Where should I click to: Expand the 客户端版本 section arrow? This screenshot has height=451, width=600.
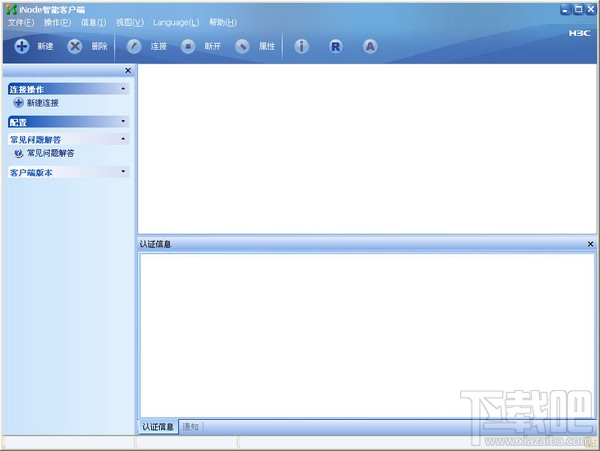point(123,171)
